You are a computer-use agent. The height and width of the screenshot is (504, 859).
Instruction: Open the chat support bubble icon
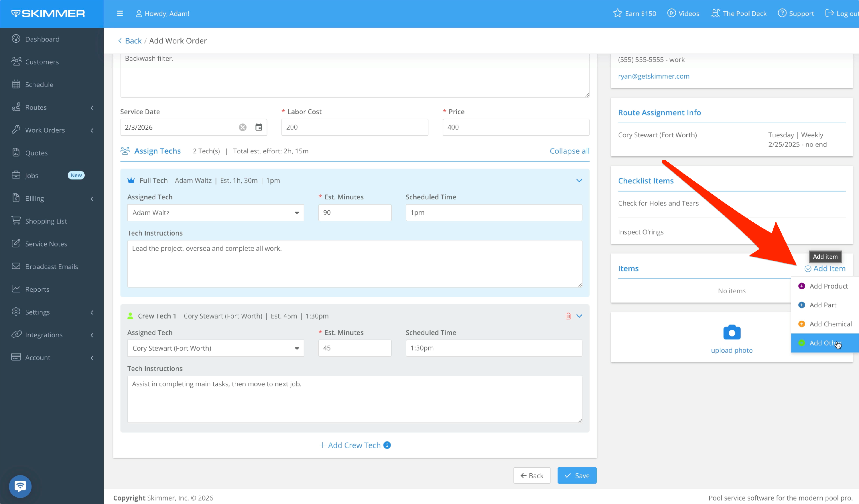[x=20, y=486]
